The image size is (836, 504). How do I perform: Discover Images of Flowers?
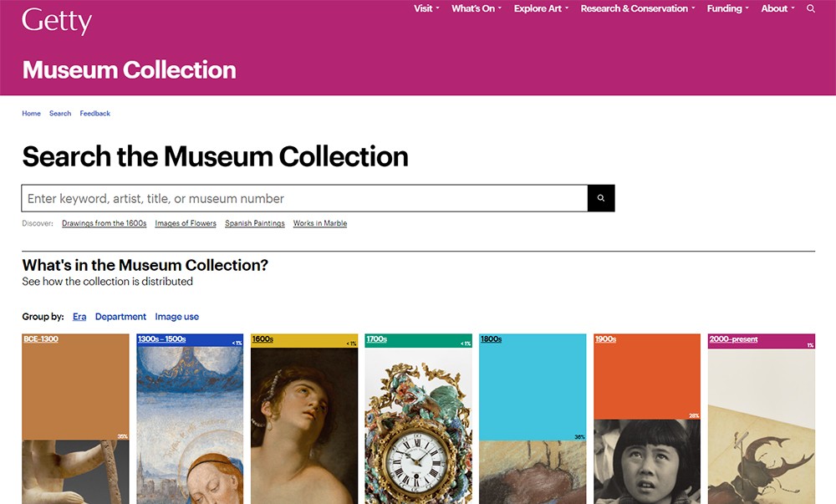(186, 223)
